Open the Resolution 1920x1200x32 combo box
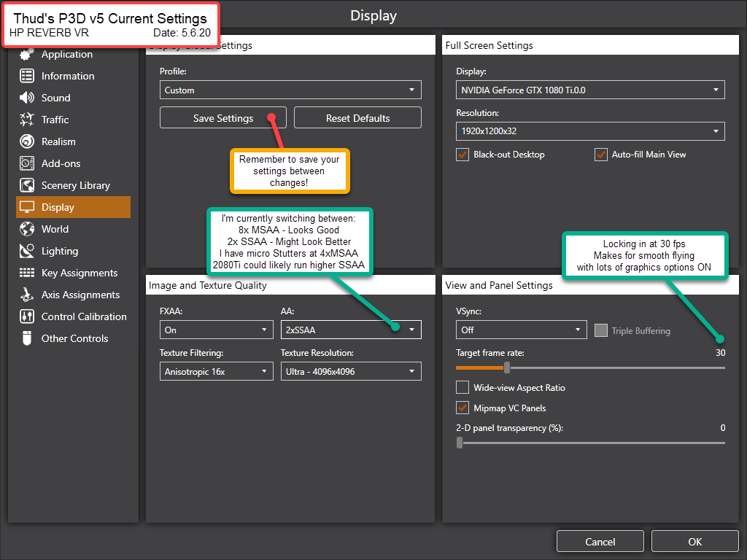 click(x=589, y=131)
